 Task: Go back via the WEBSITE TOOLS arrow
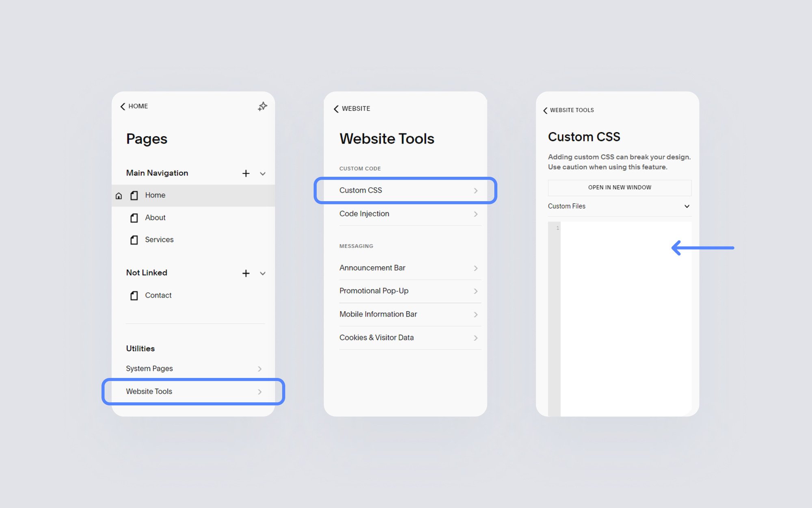coord(545,111)
